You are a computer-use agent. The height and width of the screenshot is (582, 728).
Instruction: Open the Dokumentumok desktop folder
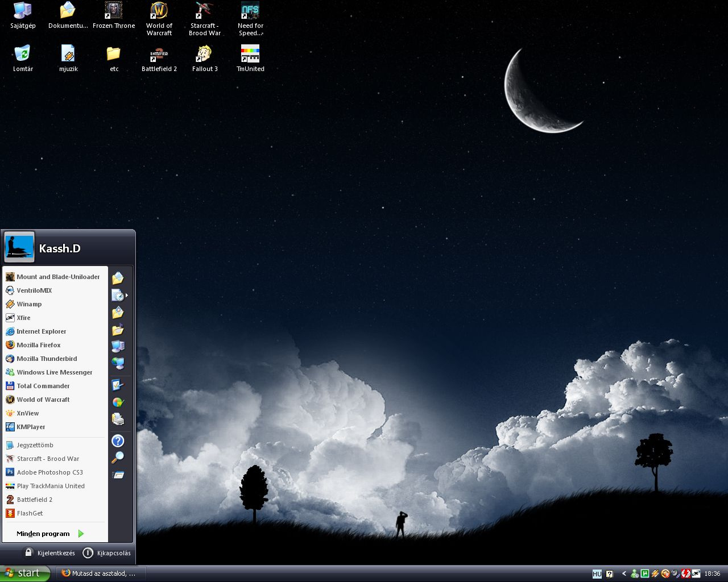(68, 16)
